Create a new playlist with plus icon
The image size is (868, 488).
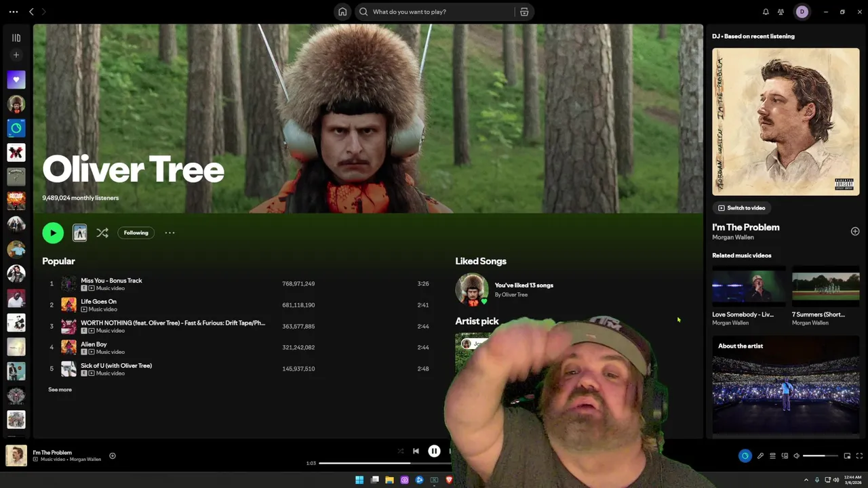click(x=16, y=55)
